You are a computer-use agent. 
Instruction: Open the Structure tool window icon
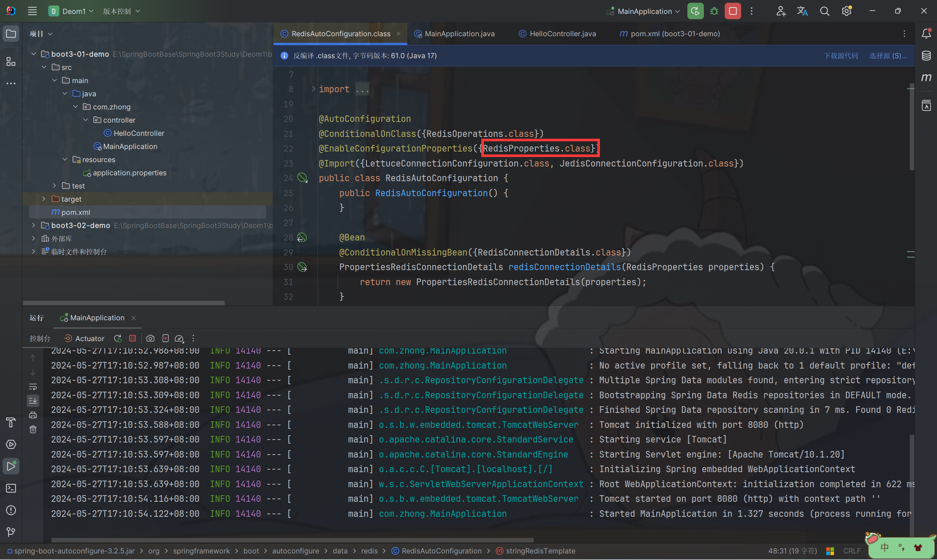[x=11, y=61]
